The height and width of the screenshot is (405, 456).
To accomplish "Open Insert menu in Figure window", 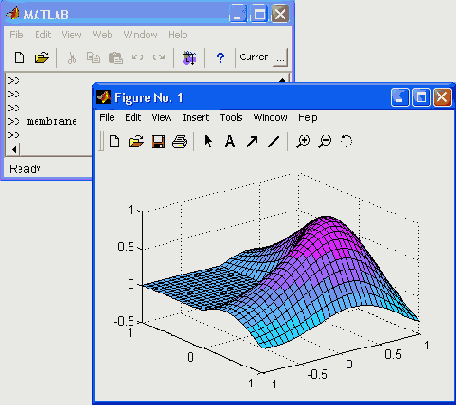I will click(196, 117).
